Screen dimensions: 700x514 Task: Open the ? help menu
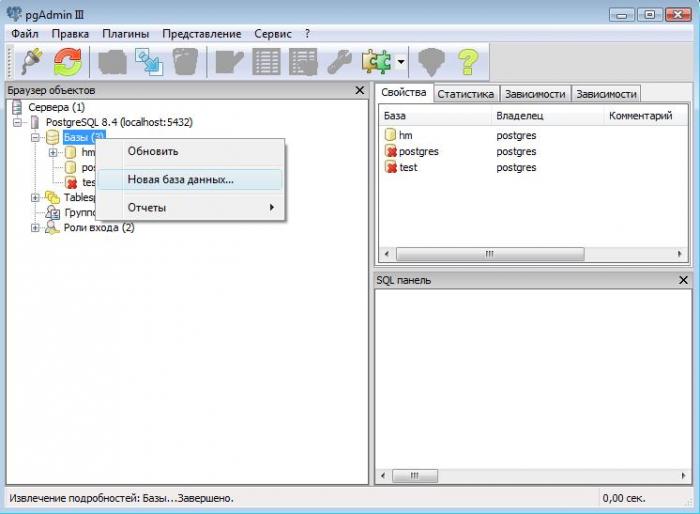(x=307, y=34)
